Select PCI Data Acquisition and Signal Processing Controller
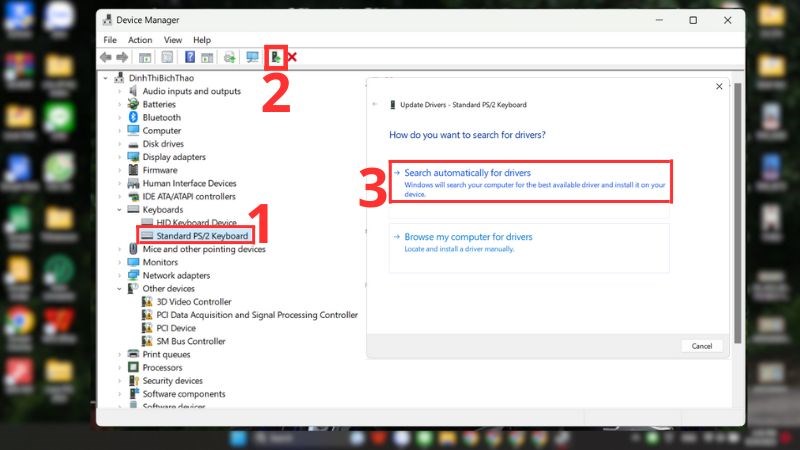 [257, 315]
